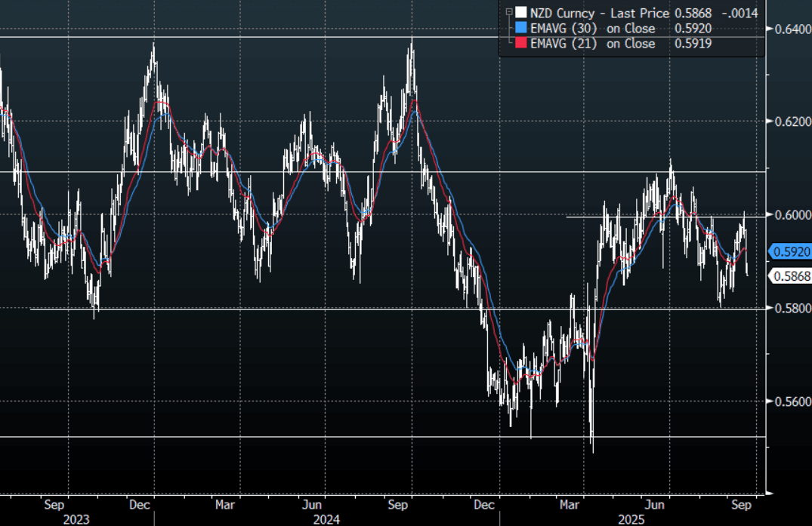Click the white 0.5868 last price tag
Viewport: 812px width, 526px height.
[x=790, y=276]
